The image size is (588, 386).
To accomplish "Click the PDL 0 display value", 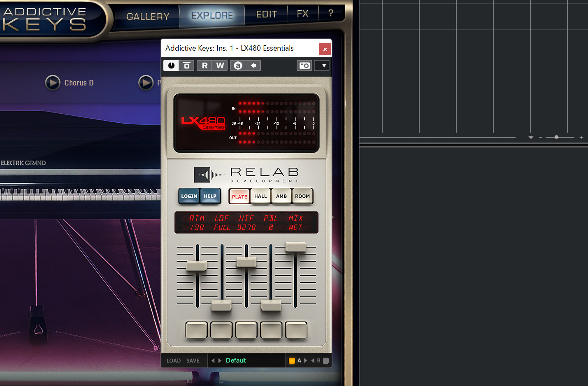I will 271,227.
